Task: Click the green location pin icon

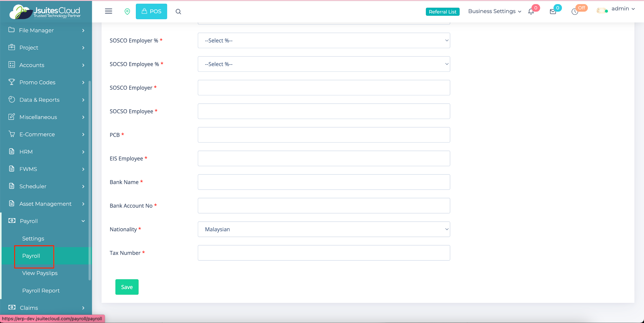Action: coord(127,12)
